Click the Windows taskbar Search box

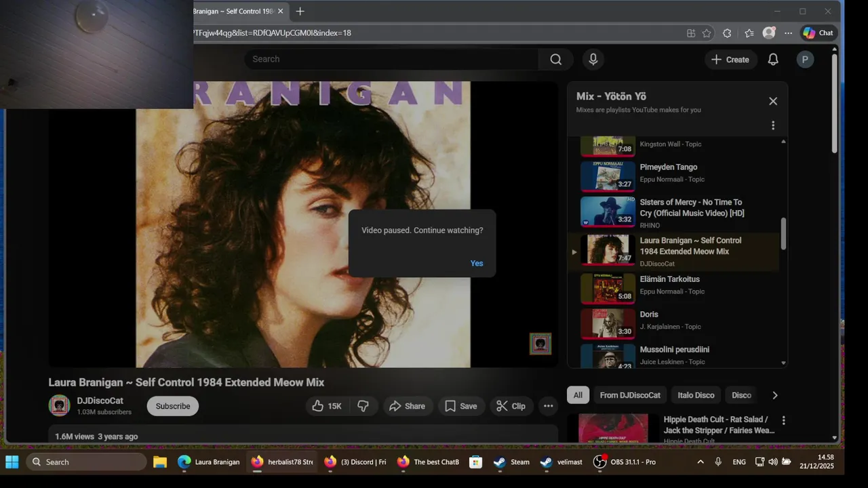click(86, 462)
